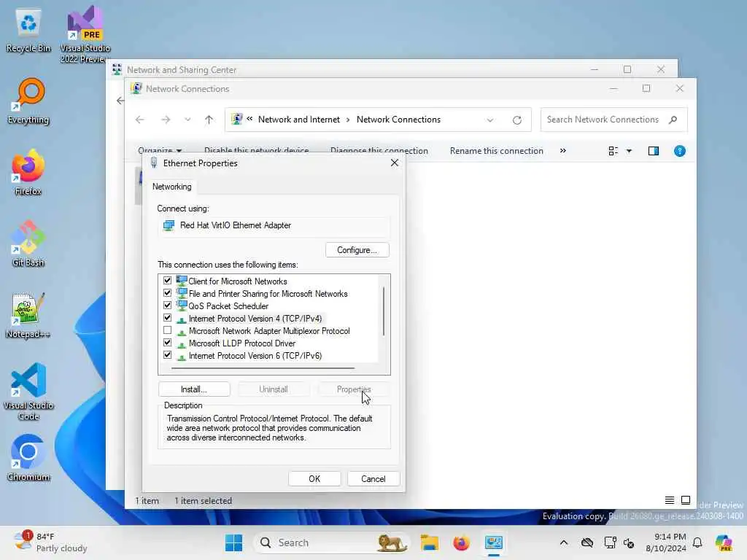
Task: Click the horizontal scrollbar in the items list
Action: [x=263, y=368]
